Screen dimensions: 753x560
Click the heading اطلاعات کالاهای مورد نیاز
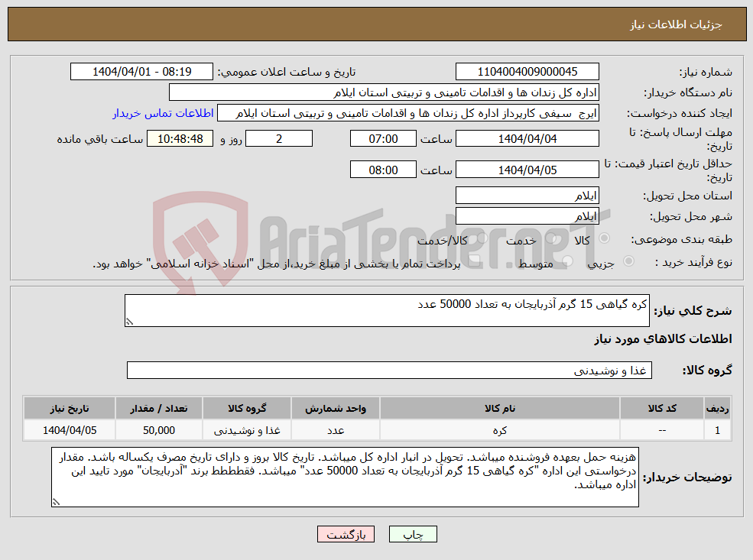pos(663,339)
